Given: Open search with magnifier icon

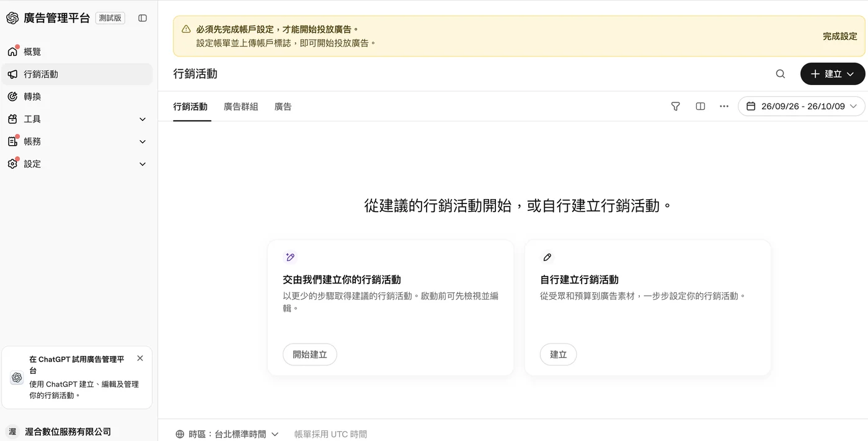Looking at the screenshot, I should point(781,74).
